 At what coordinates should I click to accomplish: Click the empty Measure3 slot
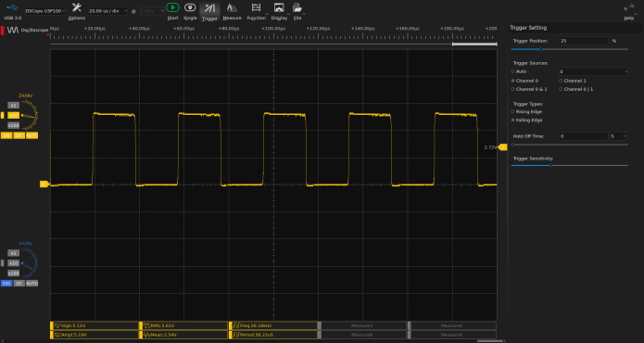361,325
